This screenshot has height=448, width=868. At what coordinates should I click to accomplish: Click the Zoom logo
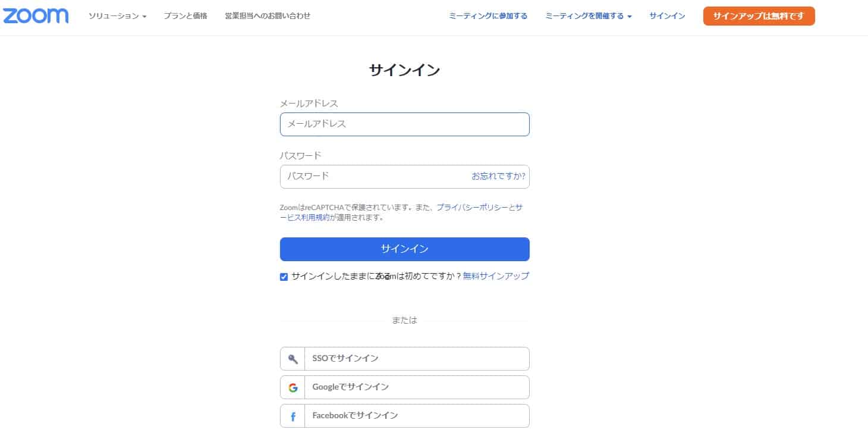click(36, 16)
